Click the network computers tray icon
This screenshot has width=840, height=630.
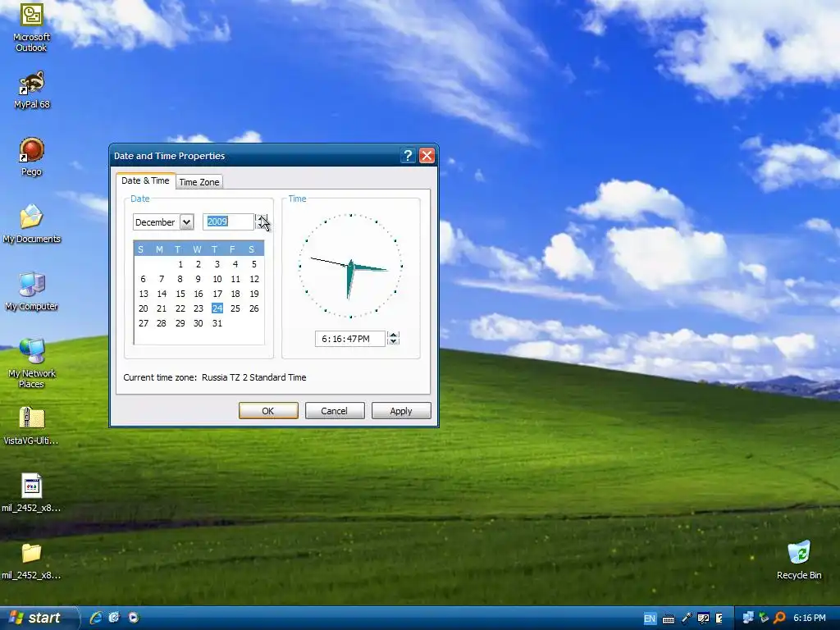(x=748, y=618)
